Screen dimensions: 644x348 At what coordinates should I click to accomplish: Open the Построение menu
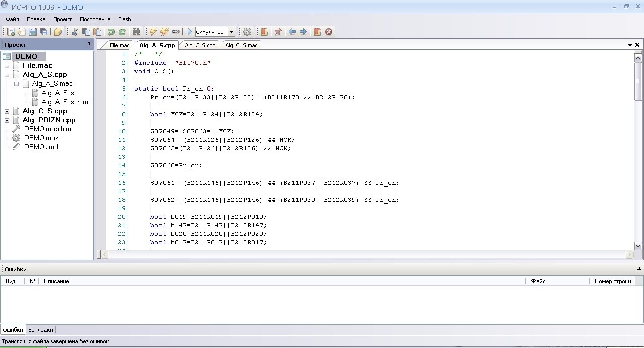95,19
